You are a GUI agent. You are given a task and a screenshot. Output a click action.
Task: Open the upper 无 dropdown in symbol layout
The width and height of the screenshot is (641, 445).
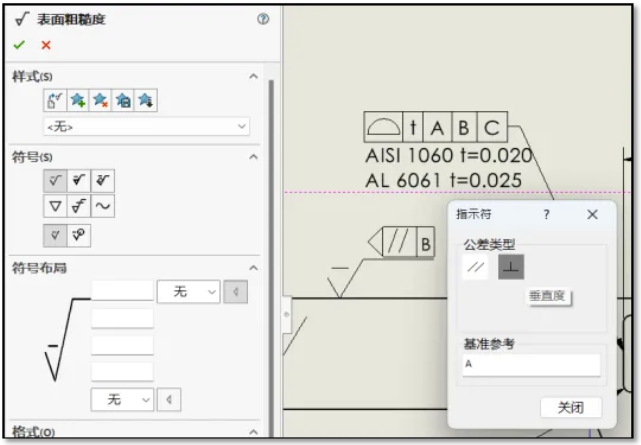click(188, 292)
